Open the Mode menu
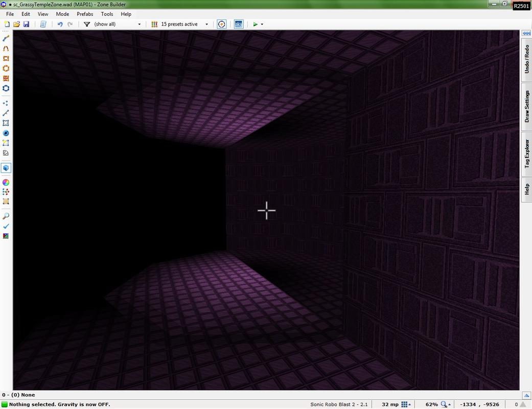The width and height of the screenshot is (532, 409). coord(62,14)
